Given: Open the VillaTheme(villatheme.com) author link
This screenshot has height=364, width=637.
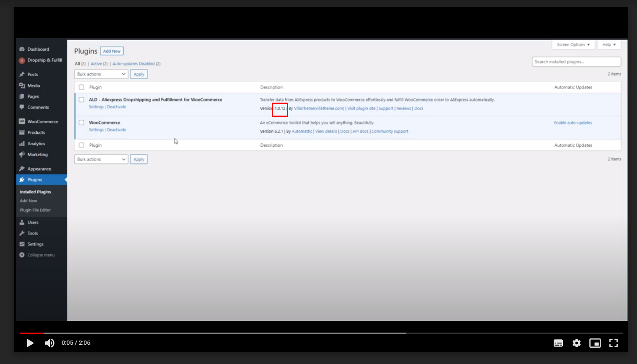Looking at the screenshot, I should point(319,108).
